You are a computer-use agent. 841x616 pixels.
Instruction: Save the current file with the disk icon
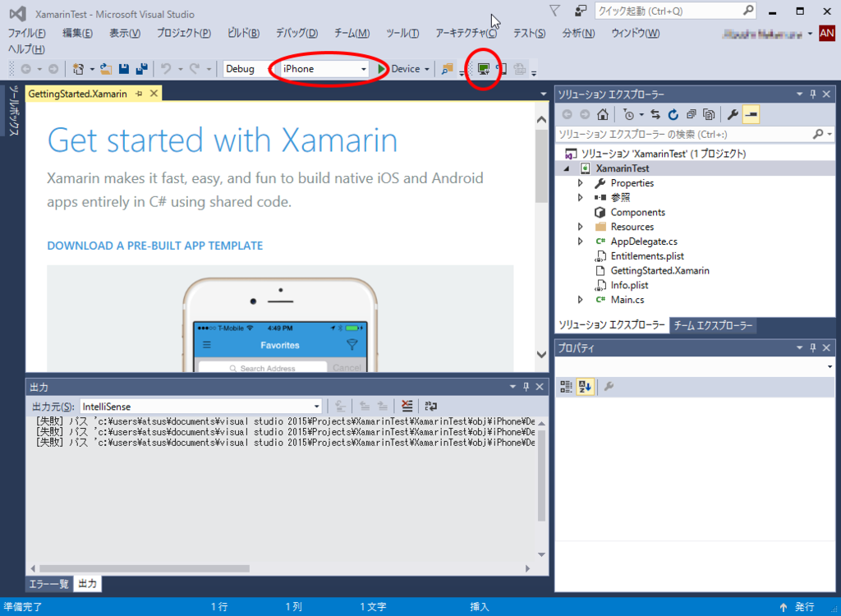pyautogui.click(x=124, y=69)
